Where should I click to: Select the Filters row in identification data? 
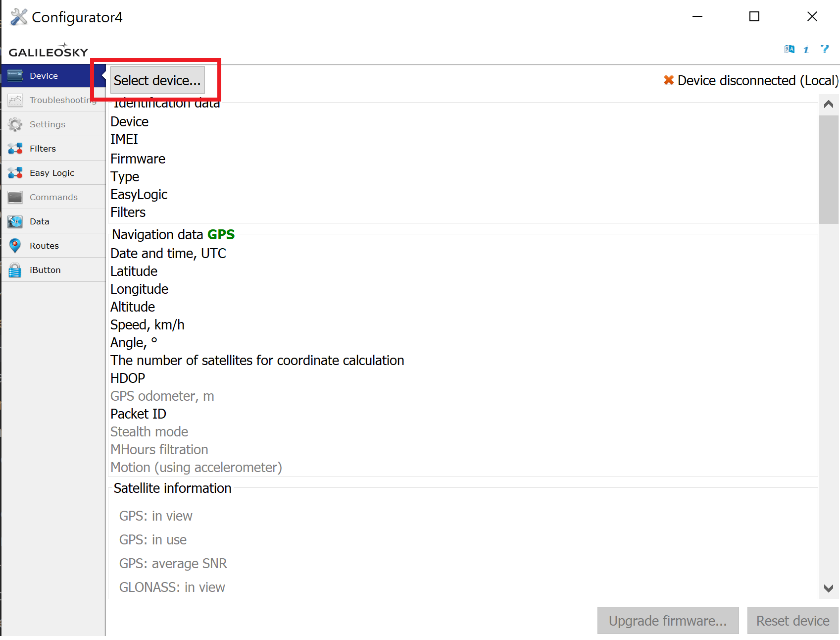point(128,213)
